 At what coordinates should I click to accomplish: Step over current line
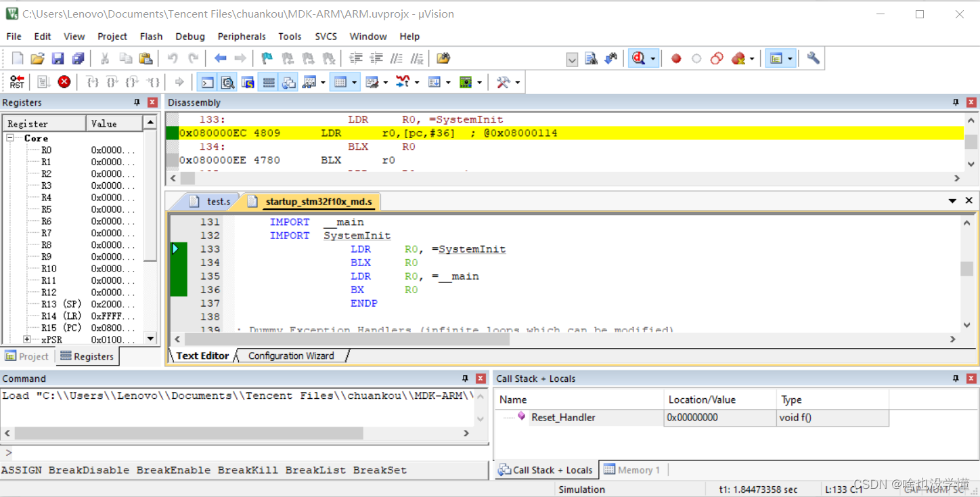click(x=113, y=82)
